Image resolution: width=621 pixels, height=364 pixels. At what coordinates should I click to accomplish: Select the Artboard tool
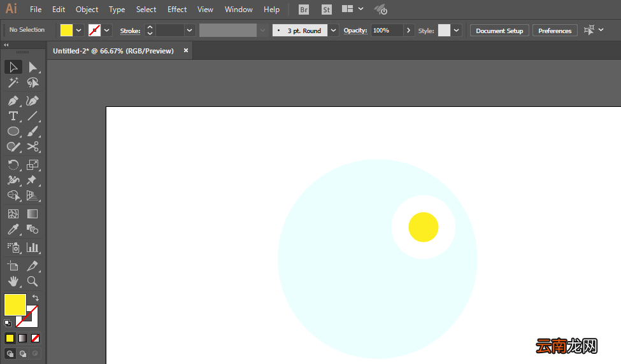13,266
